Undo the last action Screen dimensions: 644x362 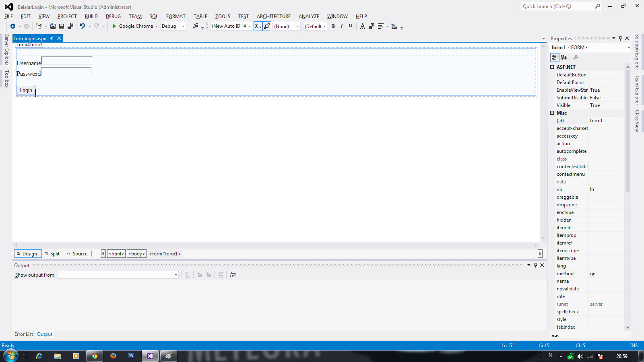point(82,26)
